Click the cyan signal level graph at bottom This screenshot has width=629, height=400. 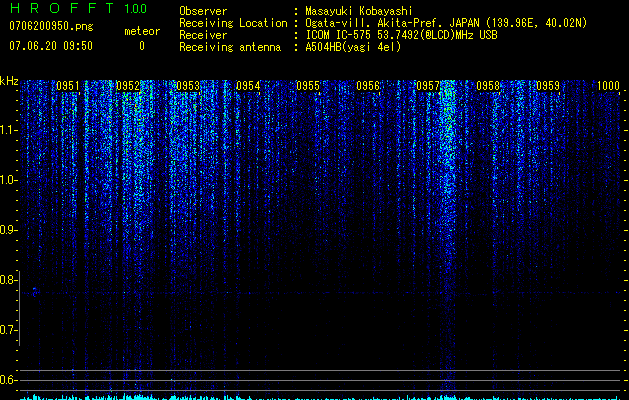point(321,397)
